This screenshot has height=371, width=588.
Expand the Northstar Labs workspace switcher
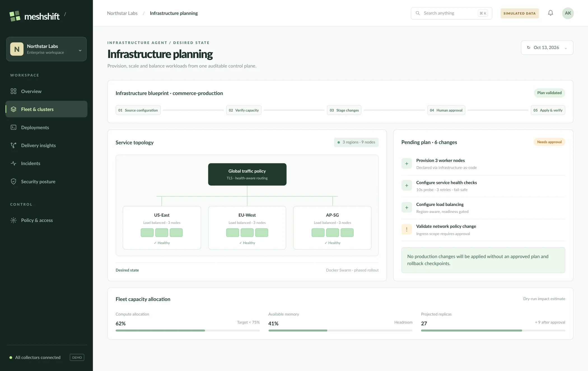tap(46, 49)
